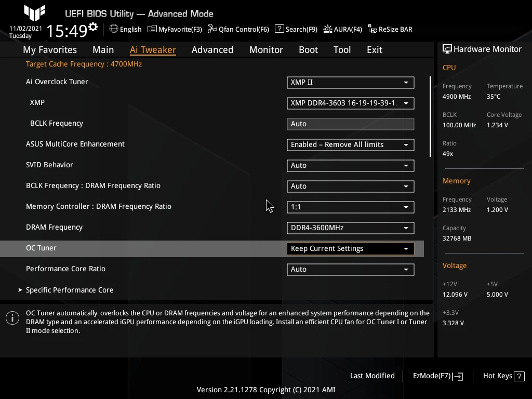Open Search(F9)
Screen dimensions: 532x399
coord(296,29)
